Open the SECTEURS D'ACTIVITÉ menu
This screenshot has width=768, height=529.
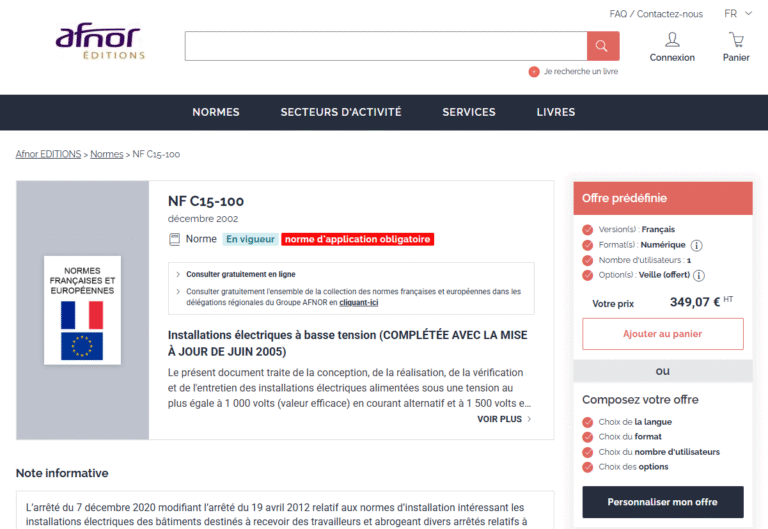(341, 112)
